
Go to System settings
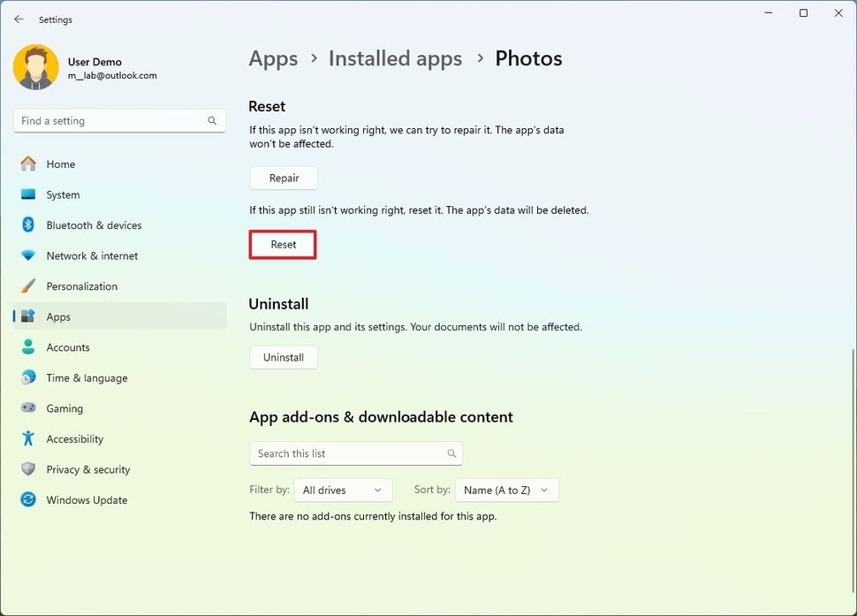click(x=119, y=194)
